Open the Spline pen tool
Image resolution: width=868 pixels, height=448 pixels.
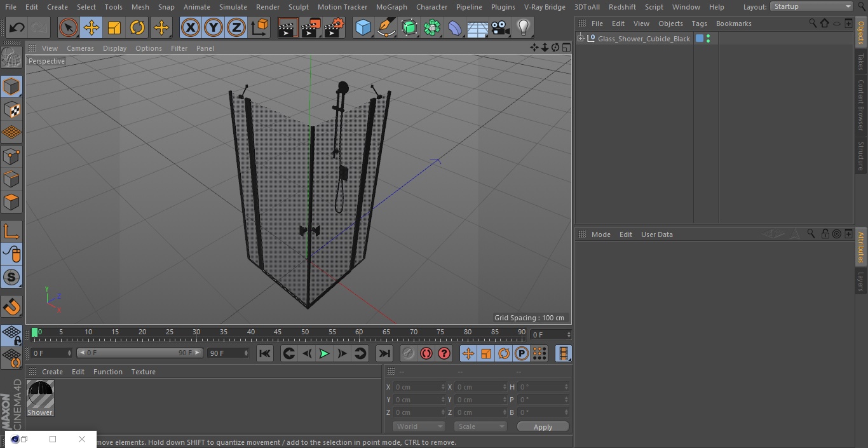point(386,28)
